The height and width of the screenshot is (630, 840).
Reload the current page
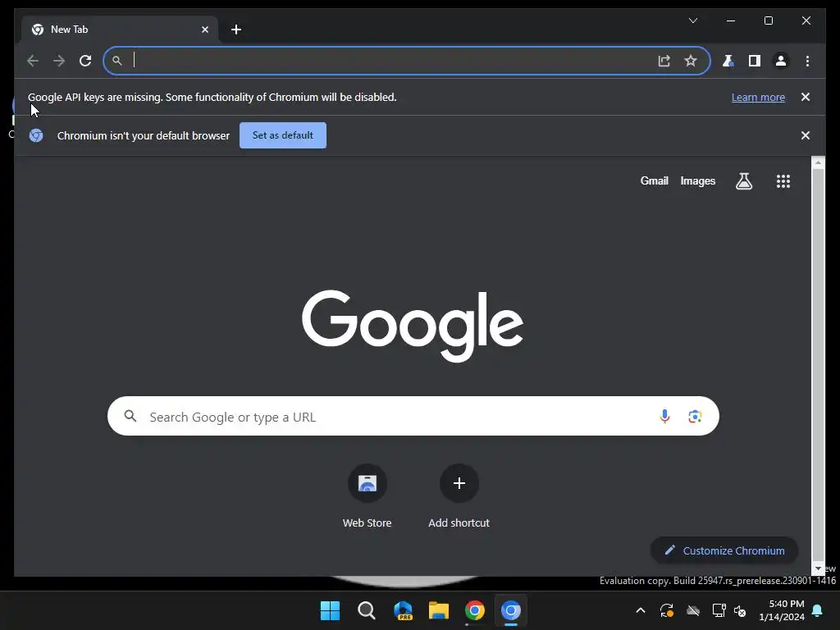(x=85, y=61)
